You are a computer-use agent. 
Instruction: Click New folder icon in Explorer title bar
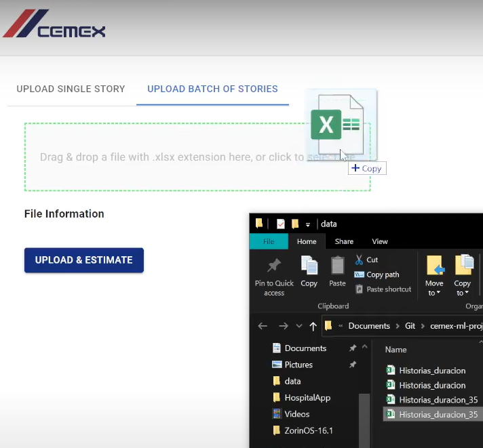295,224
